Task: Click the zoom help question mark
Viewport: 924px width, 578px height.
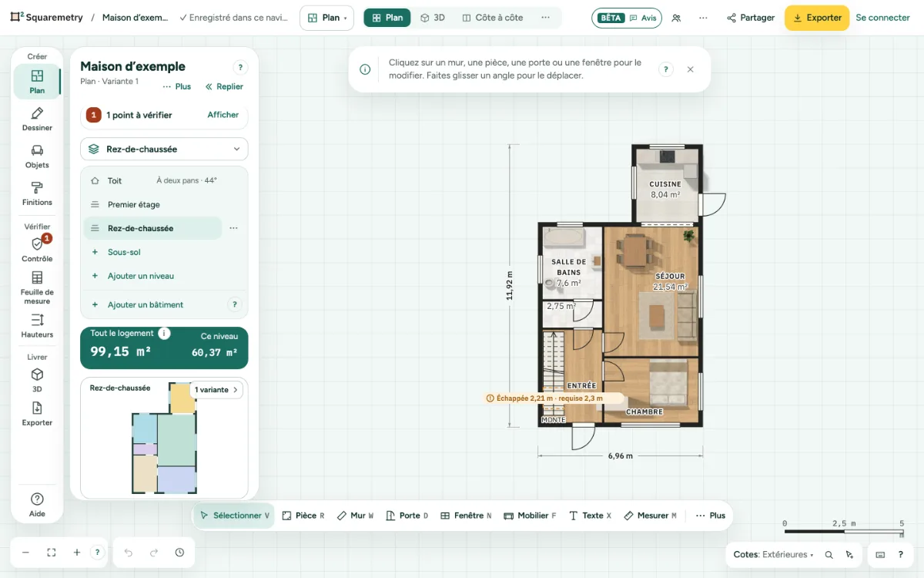Action: [97, 553]
